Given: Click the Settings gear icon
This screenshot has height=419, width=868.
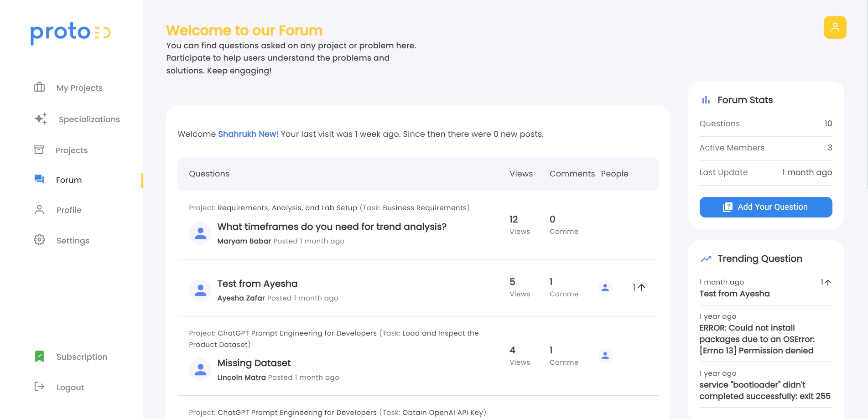Looking at the screenshot, I should point(40,240).
